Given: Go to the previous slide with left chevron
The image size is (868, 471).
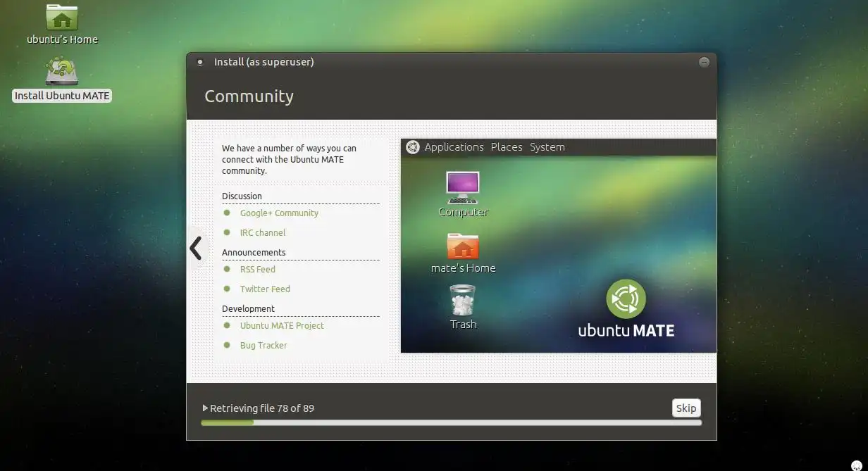Looking at the screenshot, I should (196, 248).
